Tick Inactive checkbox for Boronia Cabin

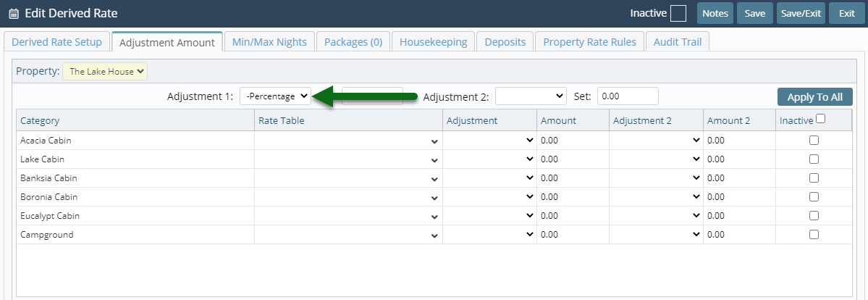point(814,197)
